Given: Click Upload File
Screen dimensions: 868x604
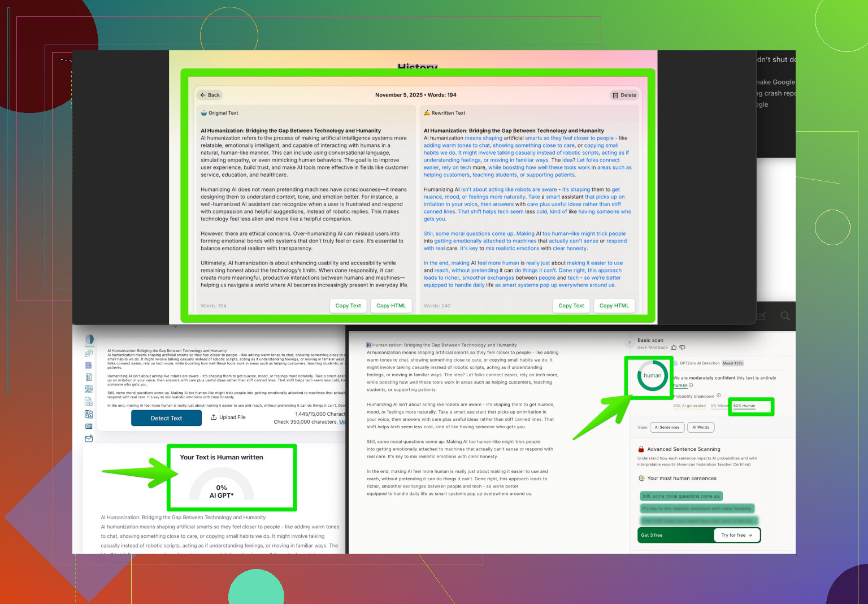Looking at the screenshot, I should tap(228, 418).
